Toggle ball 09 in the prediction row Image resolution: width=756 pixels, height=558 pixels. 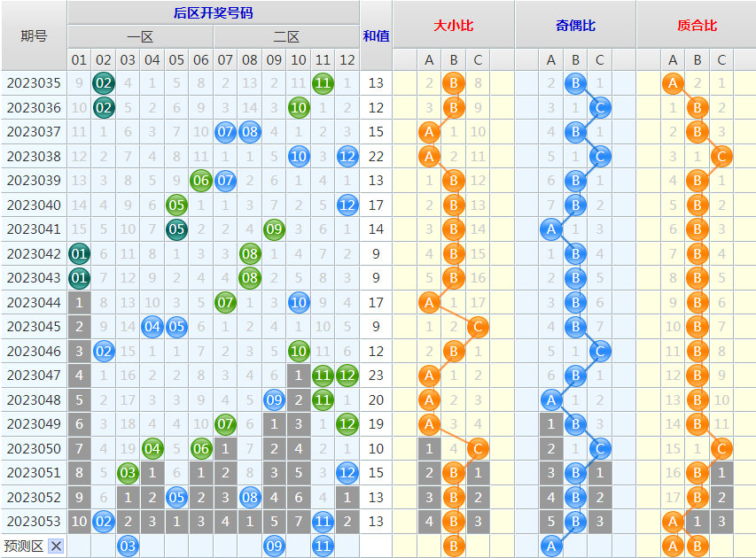point(274,546)
